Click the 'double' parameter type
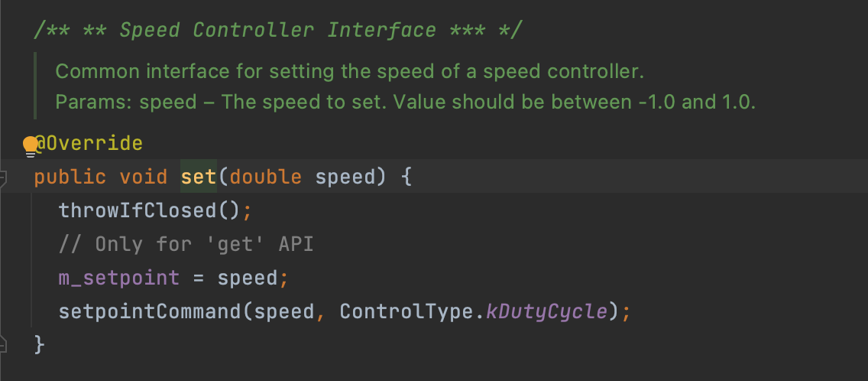Viewport: 868px width, 381px height. tap(266, 177)
